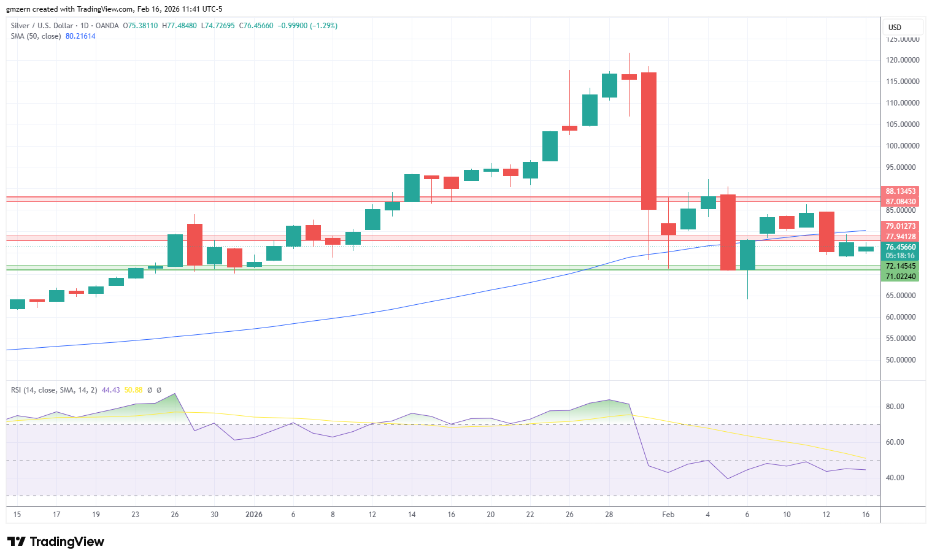
Task: Click the close value C76.45660 in the legend
Action: [256, 26]
